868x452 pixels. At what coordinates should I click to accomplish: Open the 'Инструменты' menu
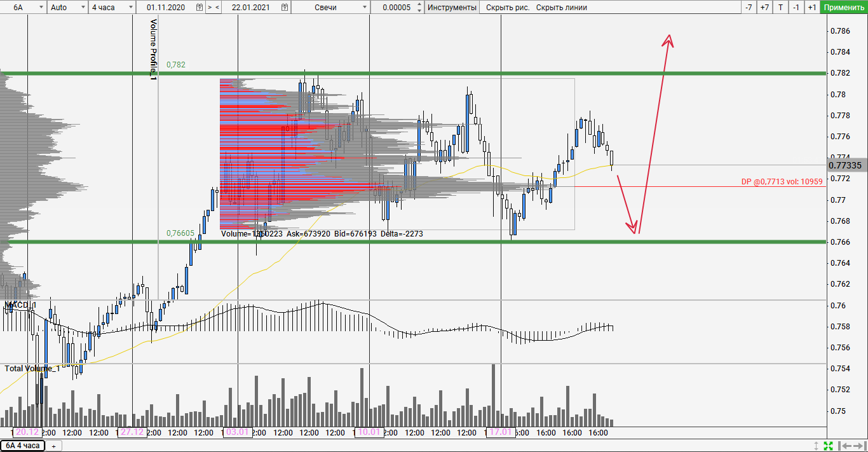point(451,8)
